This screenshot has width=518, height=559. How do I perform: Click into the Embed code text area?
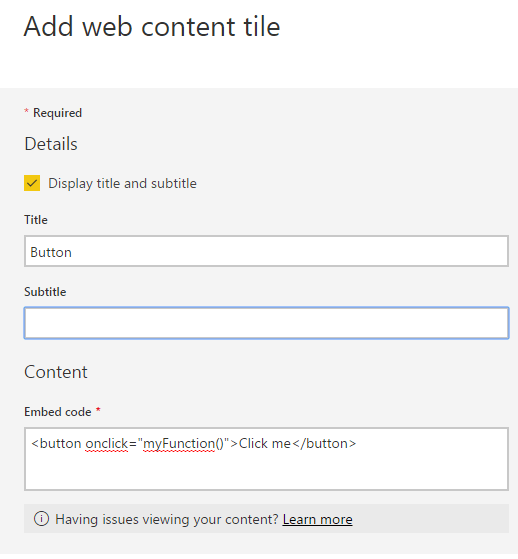click(x=266, y=459)
